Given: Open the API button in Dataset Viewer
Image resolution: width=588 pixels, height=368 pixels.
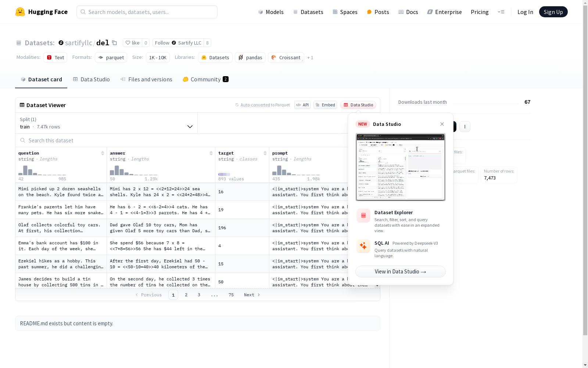Looking at the screenshot, I should click(302, 105).
